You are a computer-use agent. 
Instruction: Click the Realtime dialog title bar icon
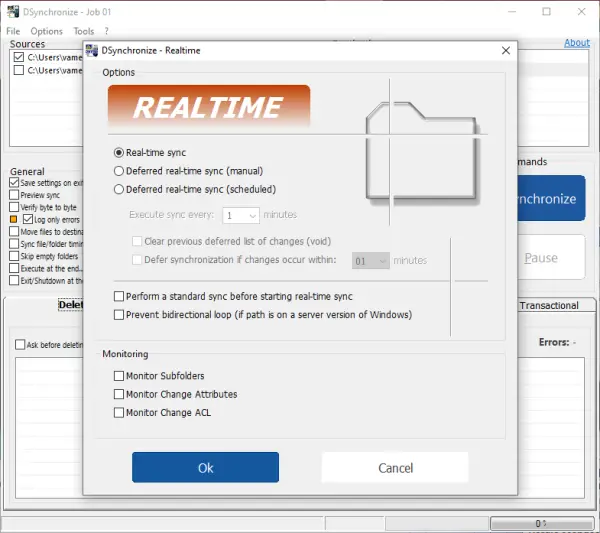[x=92, y=50]
